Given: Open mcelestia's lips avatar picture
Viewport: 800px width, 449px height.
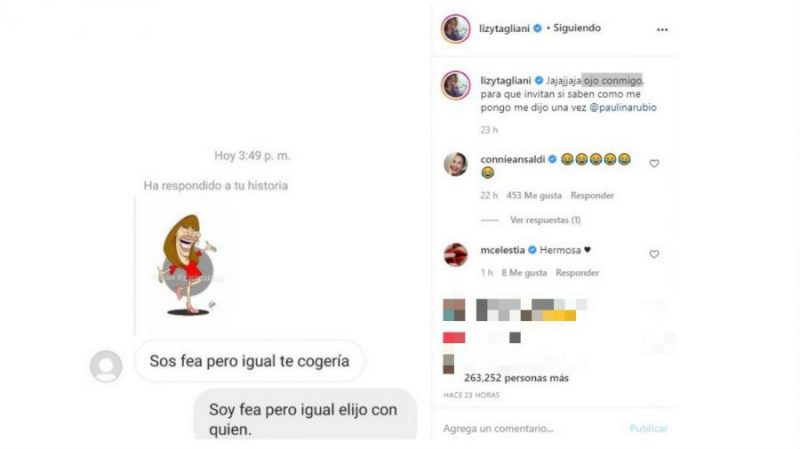Looking at the screenshot, I should tap(455, 255).
